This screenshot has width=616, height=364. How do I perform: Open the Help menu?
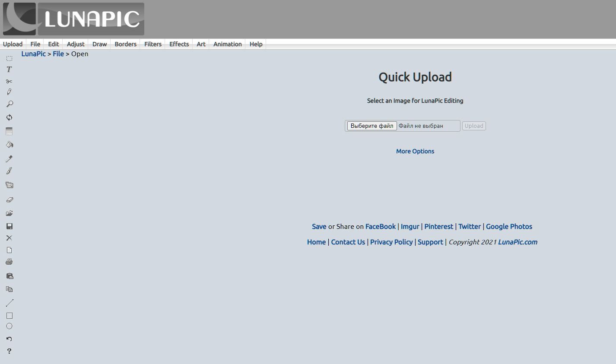coord(256,44)
